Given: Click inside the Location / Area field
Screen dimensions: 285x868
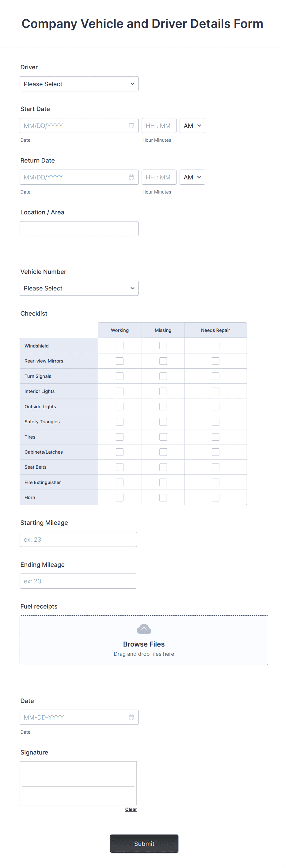Looking at the screenshot, I should pyautogui.click(x=79, y=228).
